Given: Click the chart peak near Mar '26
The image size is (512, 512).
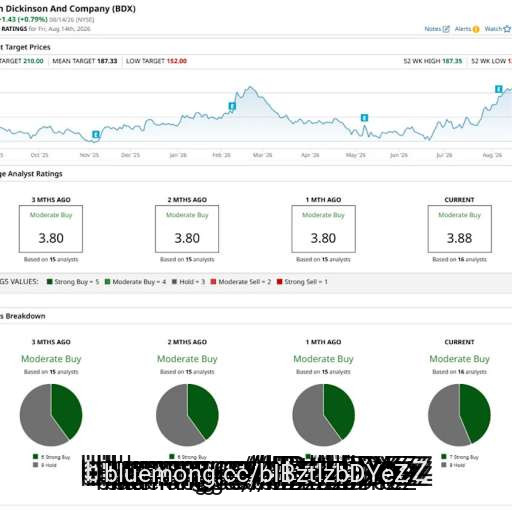Looking at the screenshot, I should coord(251,88).
